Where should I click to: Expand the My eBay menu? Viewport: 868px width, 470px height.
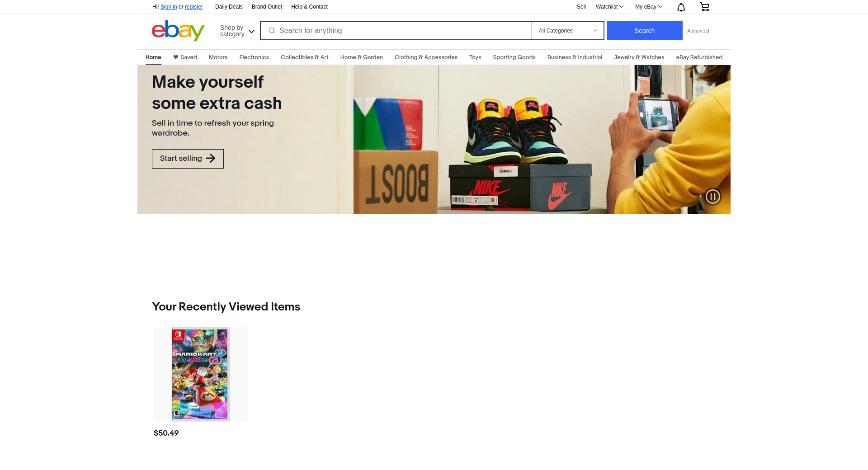coord(649,7)
